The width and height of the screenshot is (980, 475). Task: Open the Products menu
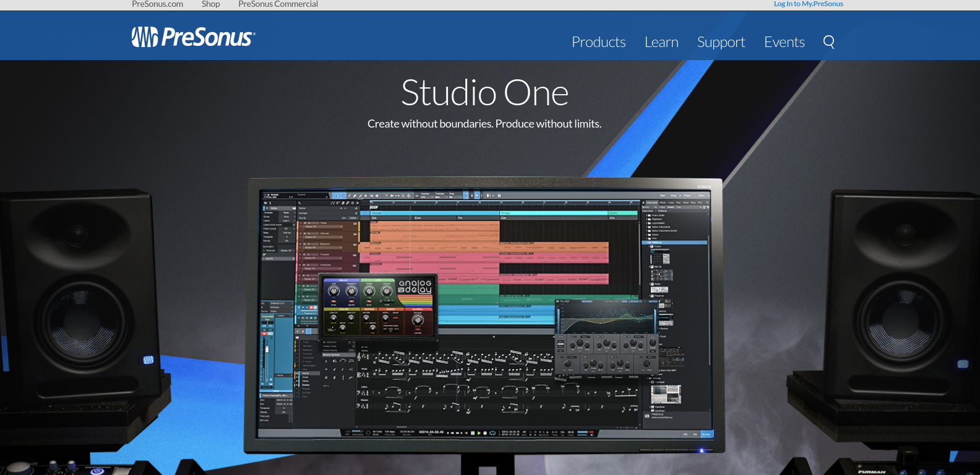point(598,42)
